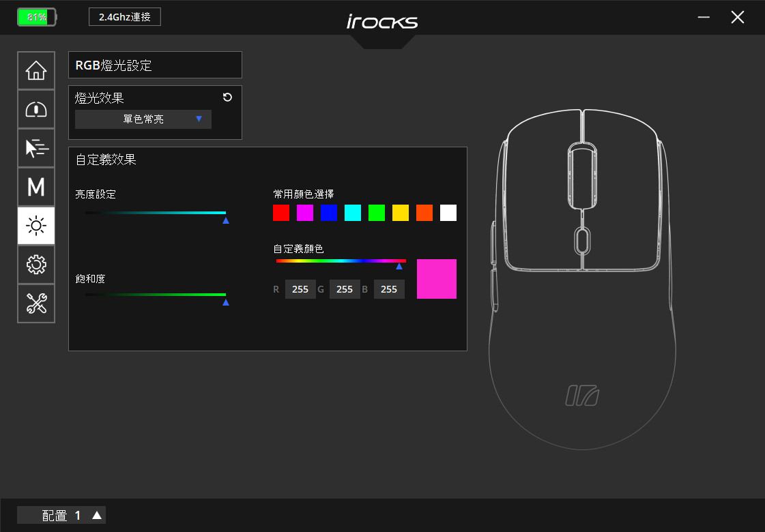Expand the 單色常亮 lighting effect dropdown
The width and height of the screenshot is (765, 532).
click(143, 119)
